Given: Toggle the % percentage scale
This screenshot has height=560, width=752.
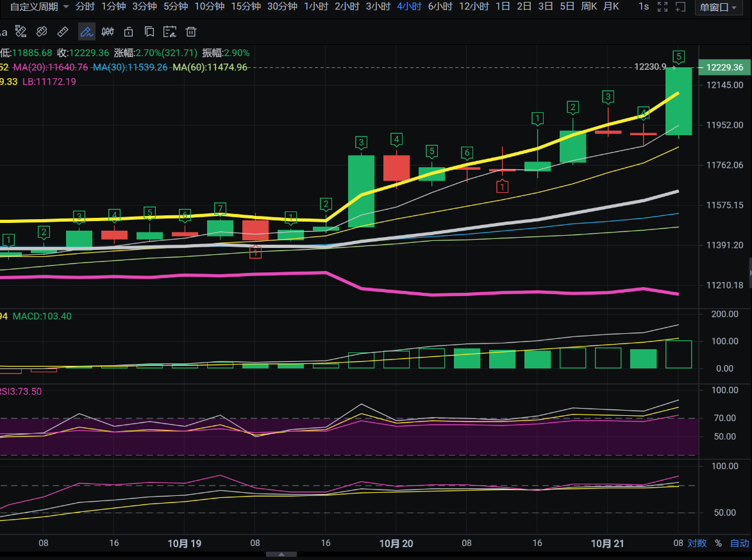Looking at the screenshot, I should coord(718,543).
